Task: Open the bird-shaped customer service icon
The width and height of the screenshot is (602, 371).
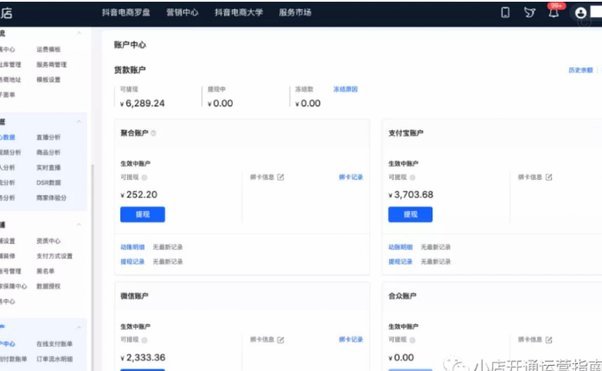Action: (x=529, y=12)
